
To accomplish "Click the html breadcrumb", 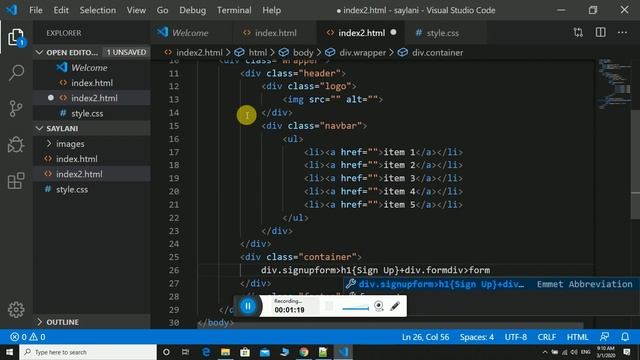I will 258,53.
